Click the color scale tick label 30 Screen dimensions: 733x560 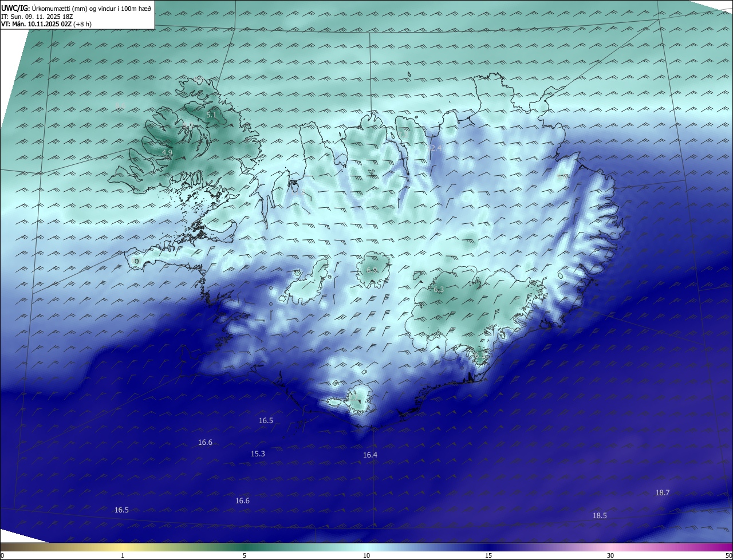[x=610, y=555]
